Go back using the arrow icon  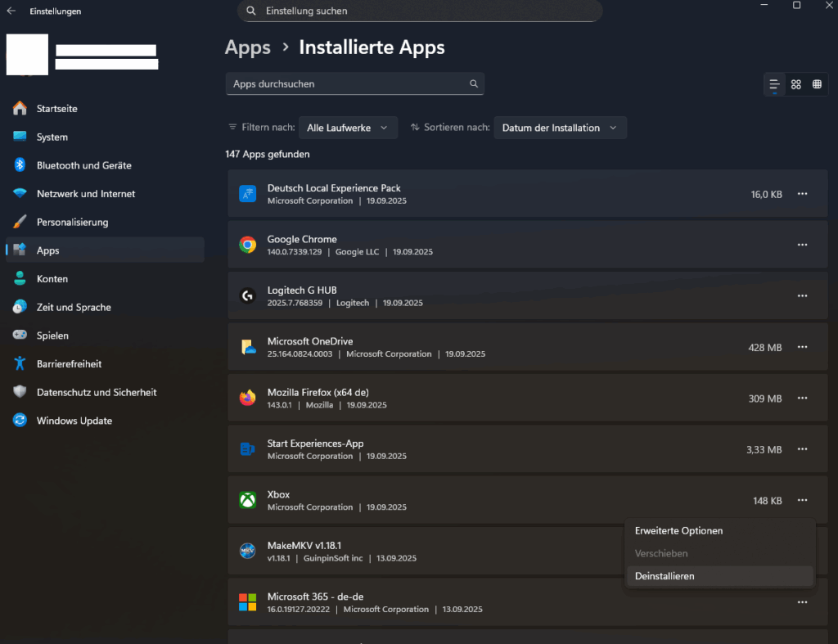point(11,11)
